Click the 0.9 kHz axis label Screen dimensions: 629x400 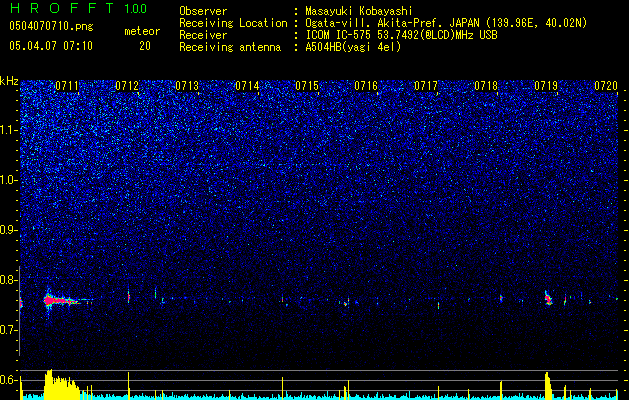tap(9, 230)
